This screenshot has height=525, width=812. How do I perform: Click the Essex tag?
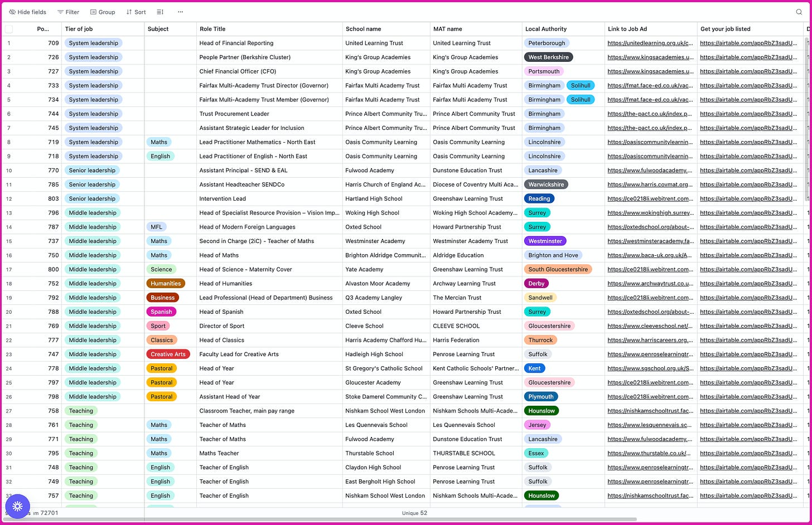coord(536,453)
